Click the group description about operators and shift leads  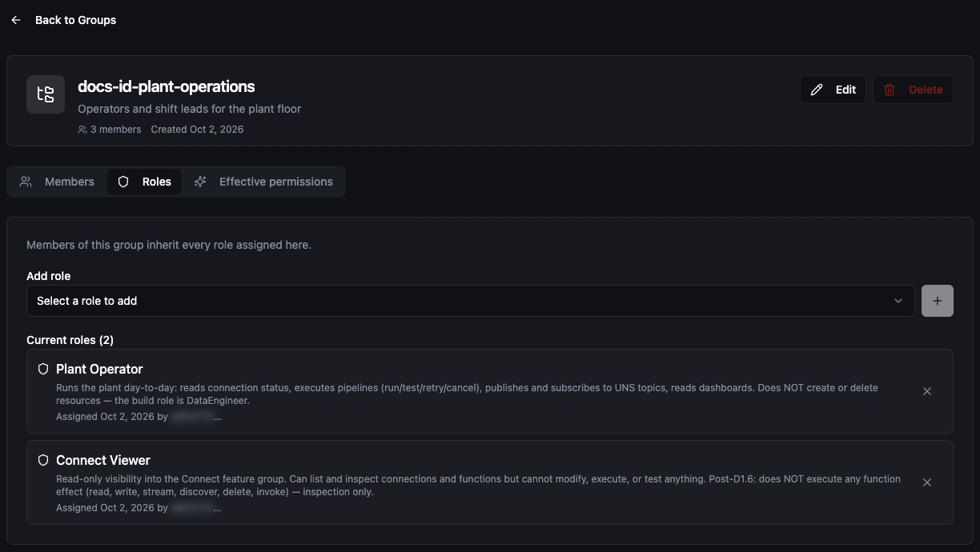point(189,109)
